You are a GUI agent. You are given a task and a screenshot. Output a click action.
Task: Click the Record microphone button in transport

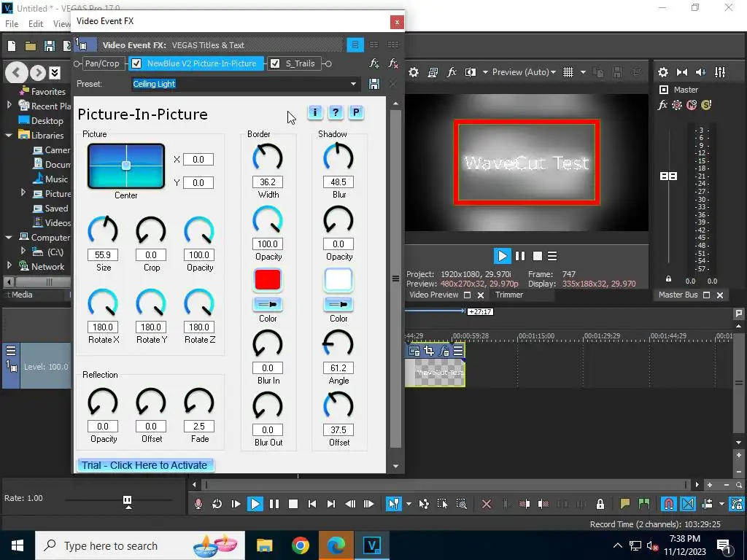[x=198, y=504]
